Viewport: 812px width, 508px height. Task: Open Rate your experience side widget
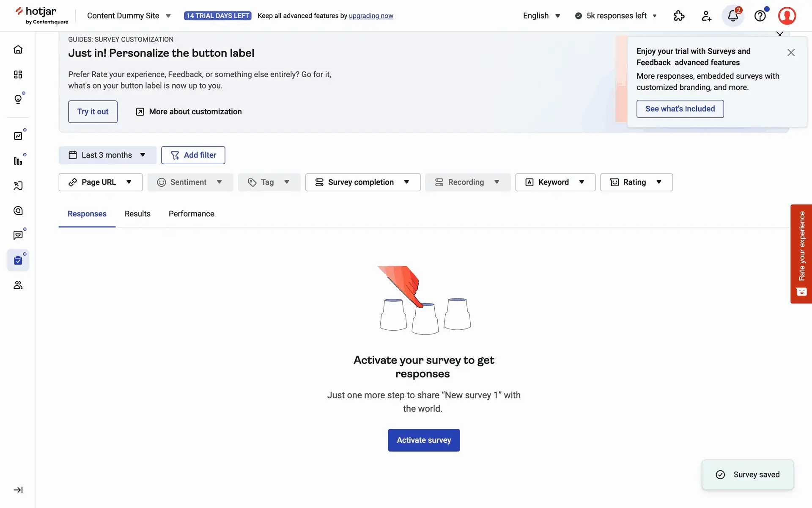tap(801, 254)
